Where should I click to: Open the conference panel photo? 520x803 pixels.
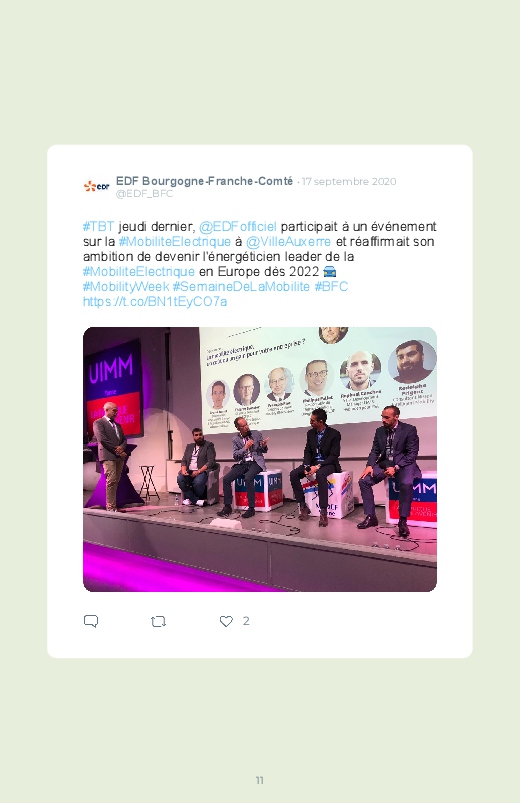point(260,459)
